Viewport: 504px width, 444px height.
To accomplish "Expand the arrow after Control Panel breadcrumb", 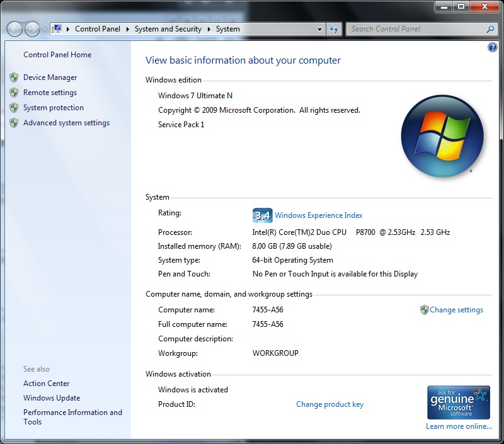I will click(128, 29).
